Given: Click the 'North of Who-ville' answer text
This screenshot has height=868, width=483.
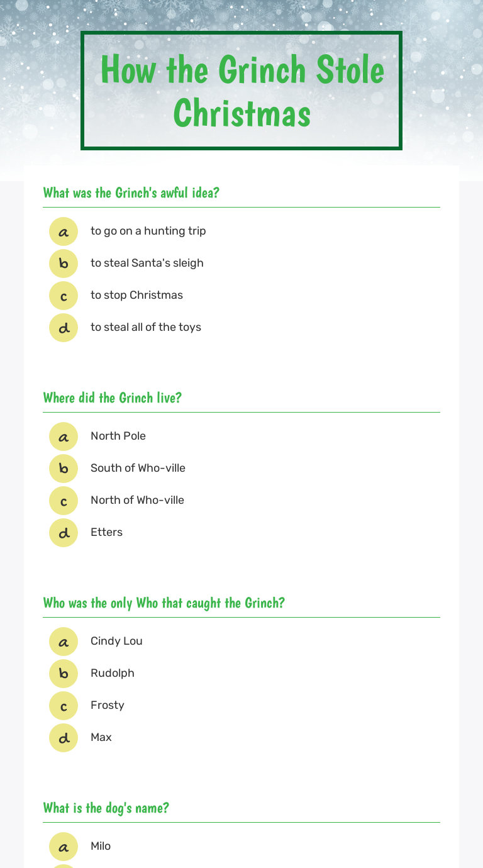Looking at the screenshot, I should [137, 500].
